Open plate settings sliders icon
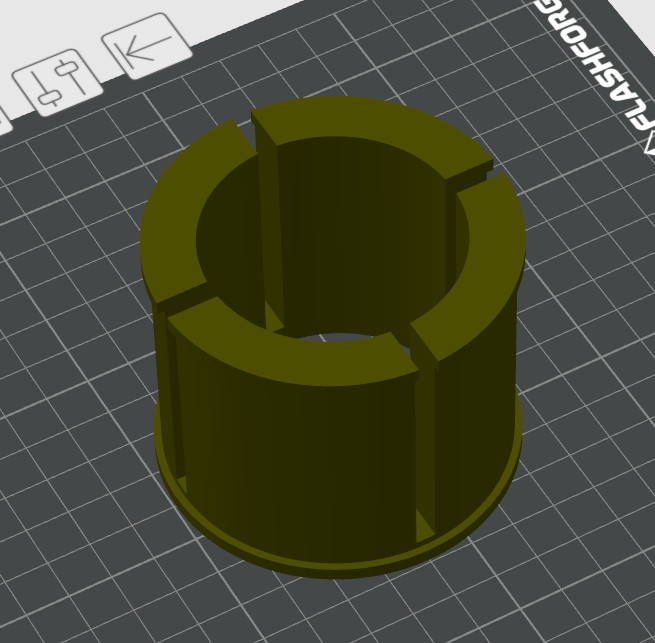655x643 pixels. coord(58,83)
